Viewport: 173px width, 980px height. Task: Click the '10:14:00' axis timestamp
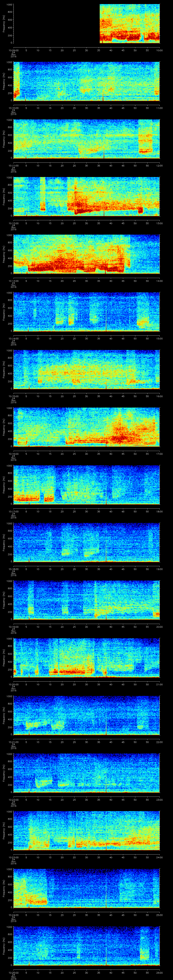click(13, 339)
